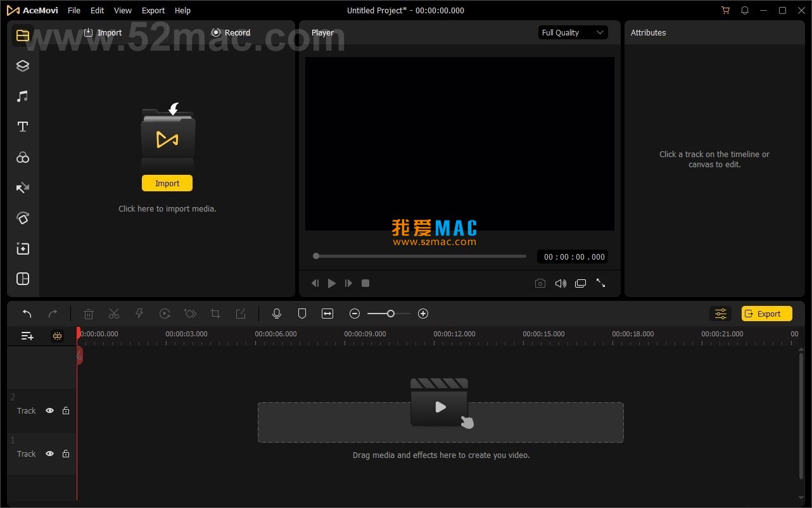Viewport: 812px width, 508px height.
Task: Step forward one frame in player
Action: coord(348,283)
